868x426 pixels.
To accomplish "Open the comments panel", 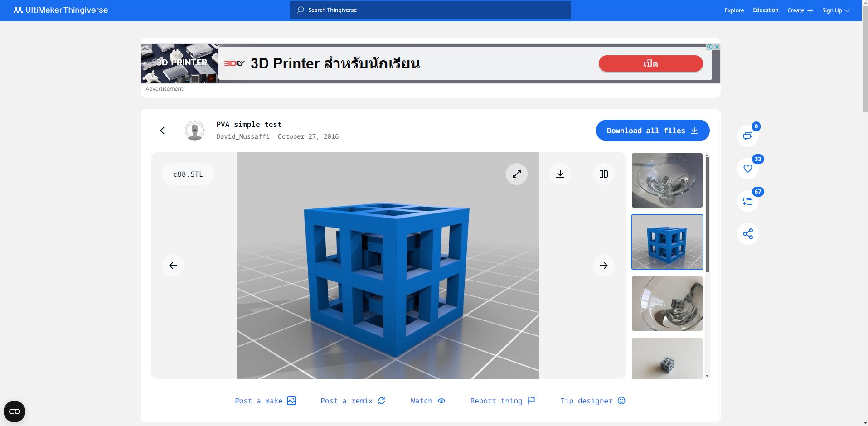I will point(747,136).
